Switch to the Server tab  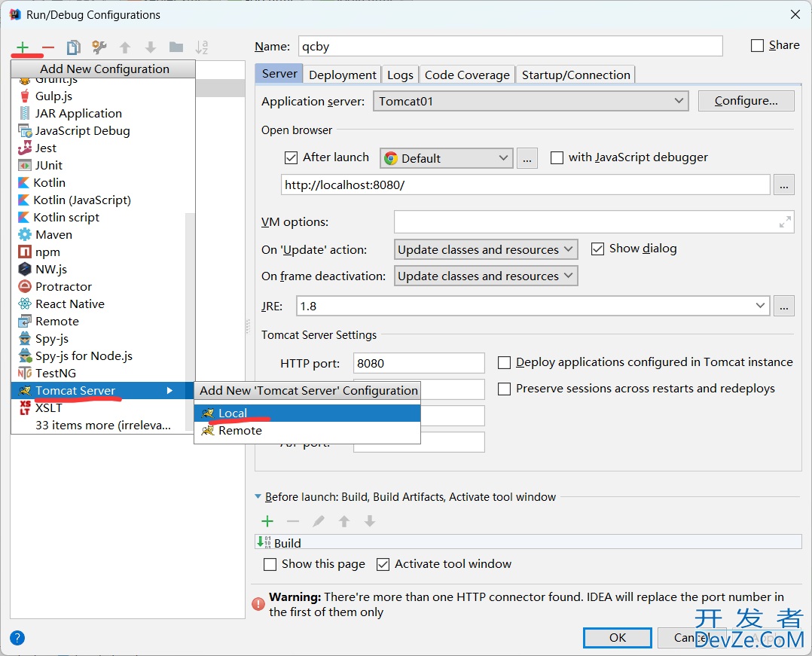tap(279, 74)
